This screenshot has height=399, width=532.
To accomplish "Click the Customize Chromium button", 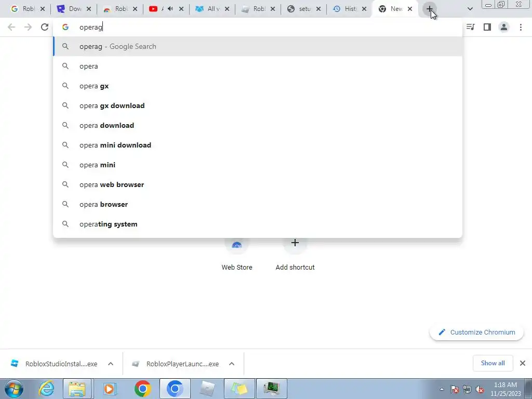I will 476,332.
